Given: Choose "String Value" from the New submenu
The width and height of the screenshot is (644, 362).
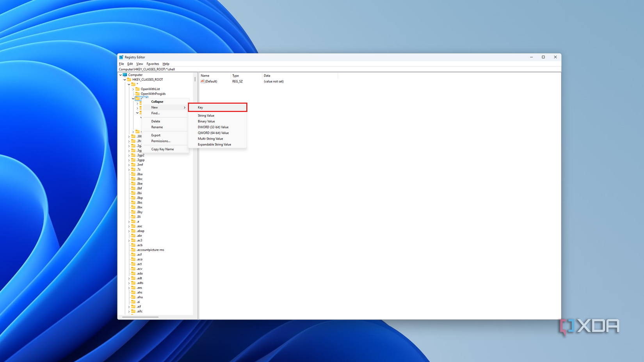Looking at the screenshot, I should coord(206,115).
